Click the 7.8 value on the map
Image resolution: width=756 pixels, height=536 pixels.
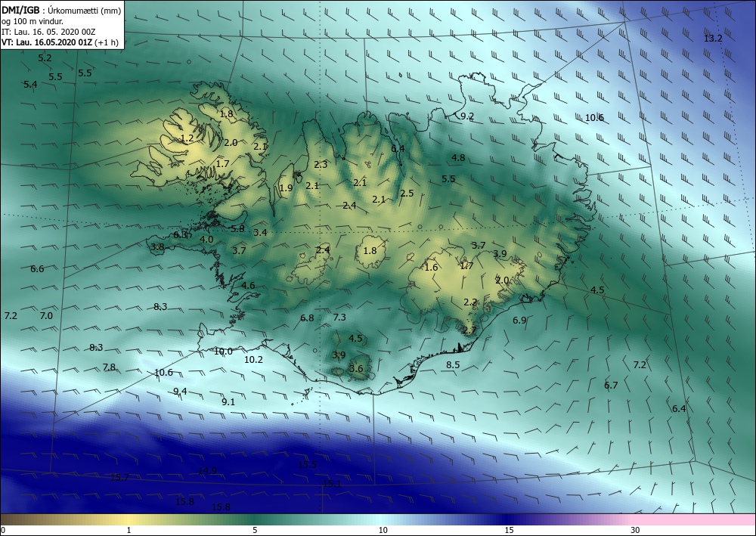click(109, 367)
